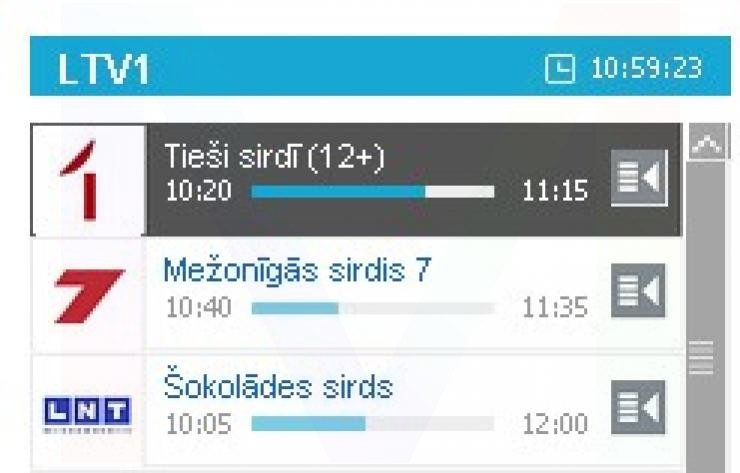Open program list for Mežonīgās sirdis 7
Image resolution: width=740 pixels, height=473 pixels.
tap(640, 295)
